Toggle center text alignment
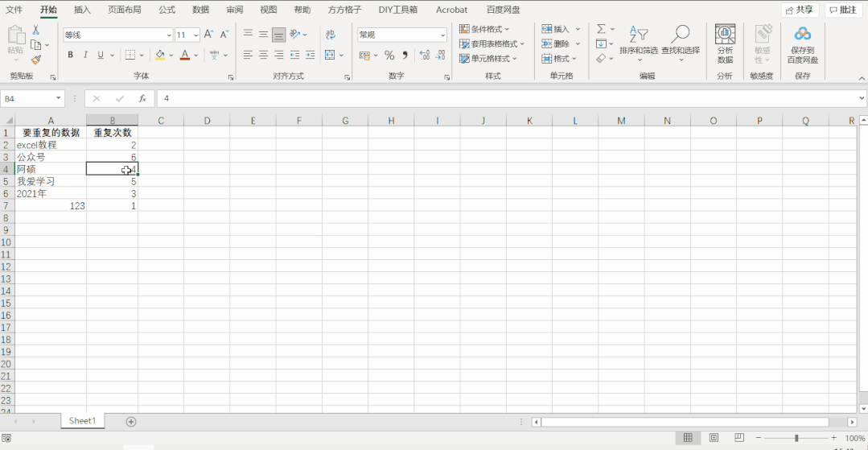Screen dimensions: 868x450 [x=264, y=55]
